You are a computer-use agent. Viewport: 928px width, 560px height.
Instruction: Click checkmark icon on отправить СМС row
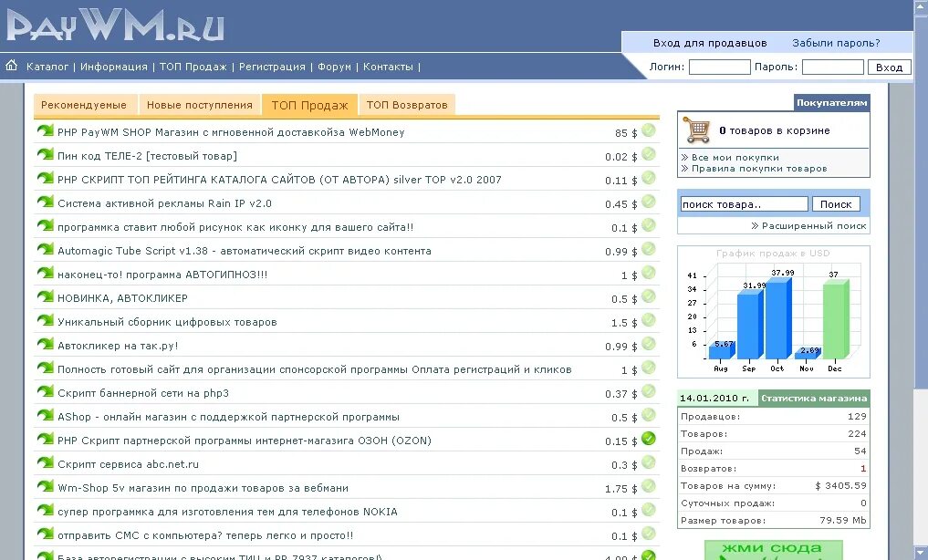[649, 534]
